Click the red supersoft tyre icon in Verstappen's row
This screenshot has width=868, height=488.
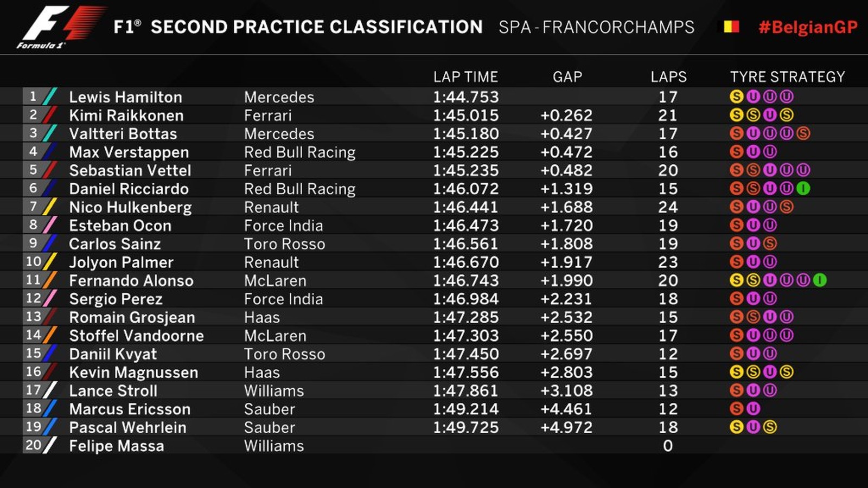pyautogui.click(x=736, y=152)
